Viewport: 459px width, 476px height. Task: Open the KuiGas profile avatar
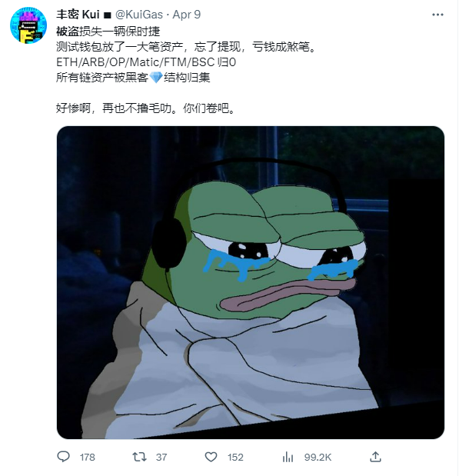pyautogui.click(x=28, y=25)
